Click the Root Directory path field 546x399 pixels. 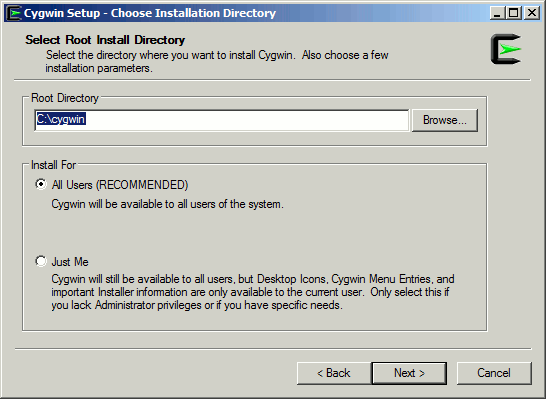coord(221,120)
